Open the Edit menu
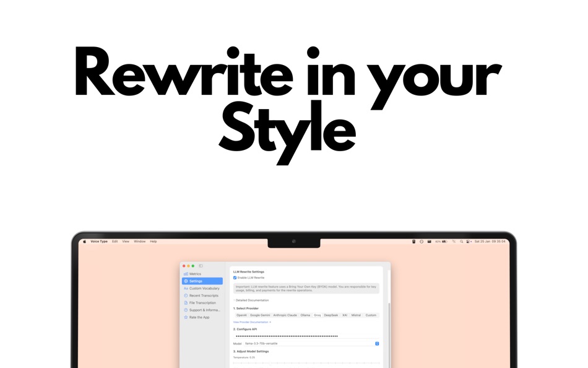This screenshot has width=588, height=368. pos(115,242)
